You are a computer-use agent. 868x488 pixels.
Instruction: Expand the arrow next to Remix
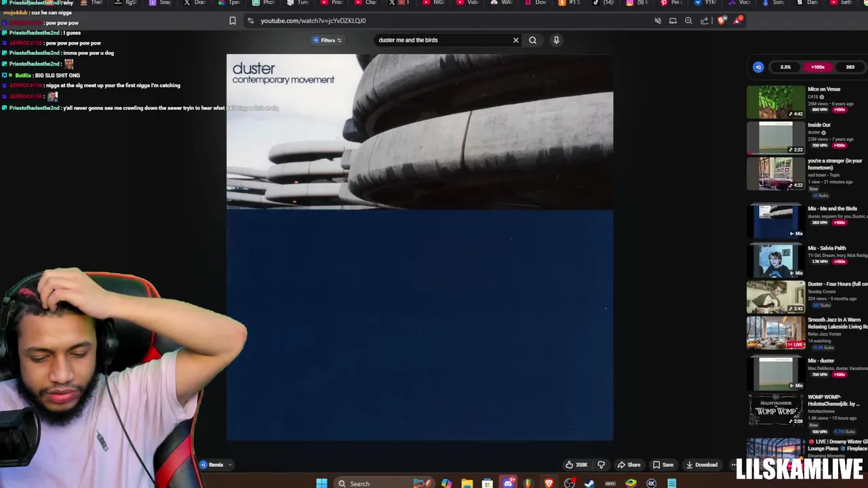[230, 465]
